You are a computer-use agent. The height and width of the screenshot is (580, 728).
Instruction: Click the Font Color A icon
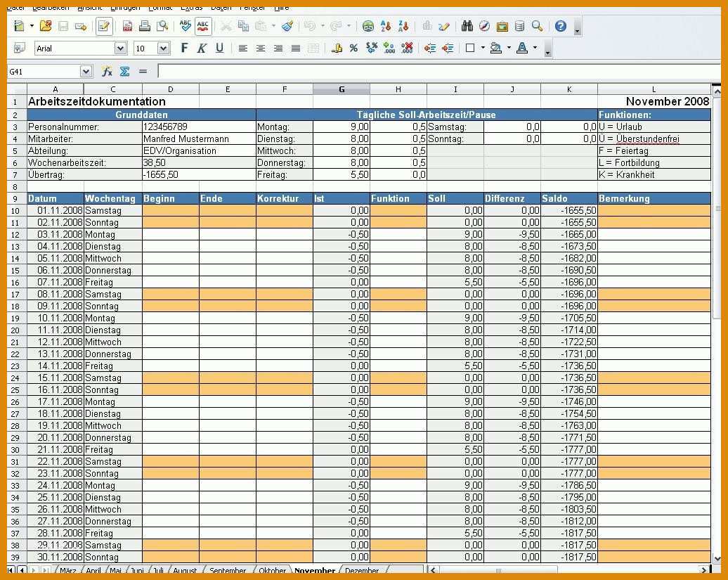pos(522,48)
